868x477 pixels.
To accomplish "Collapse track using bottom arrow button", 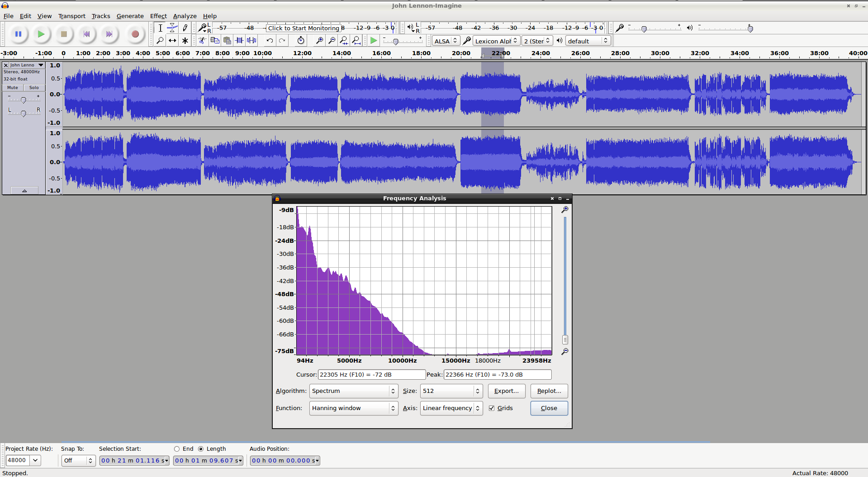I will (24, 191).
